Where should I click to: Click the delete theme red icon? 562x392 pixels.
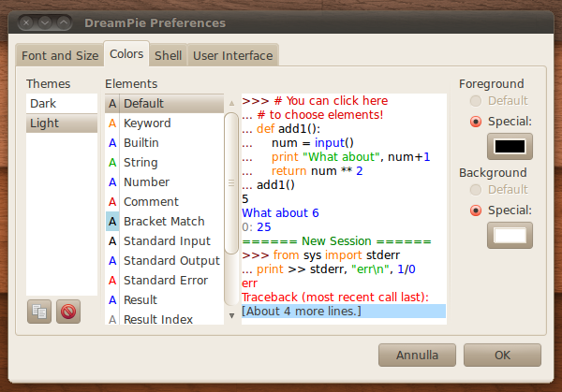click(67, 312)
